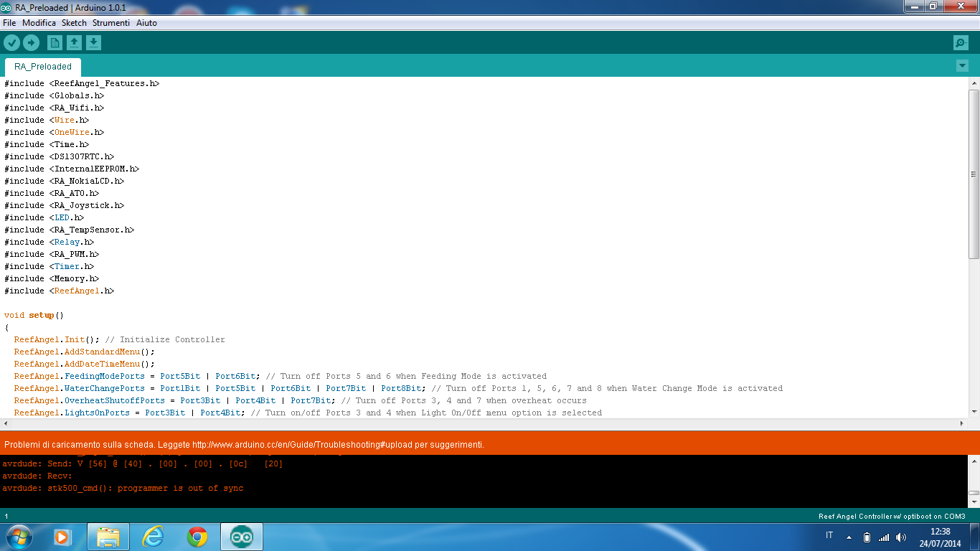Click the network signal tray icon

[x=884, y=537]
